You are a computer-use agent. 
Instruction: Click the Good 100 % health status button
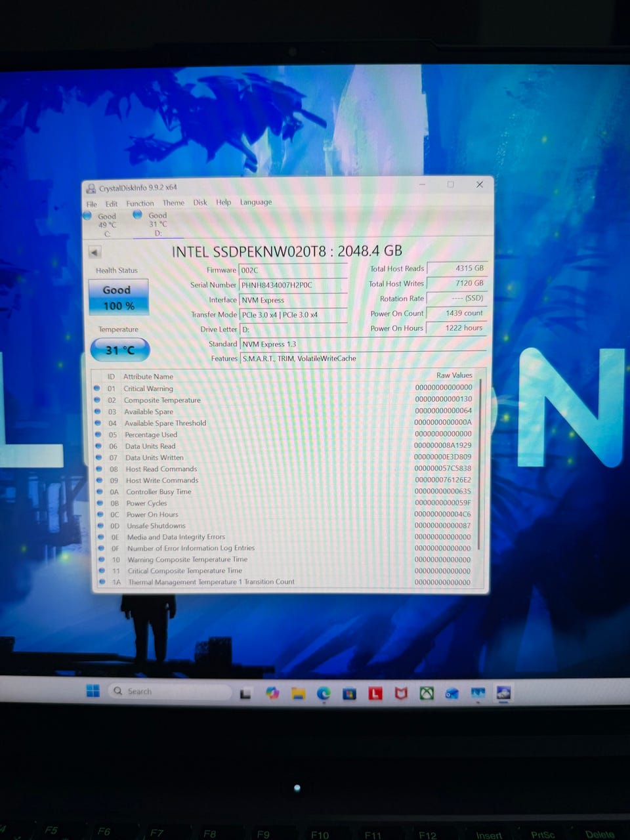point(118,297)
